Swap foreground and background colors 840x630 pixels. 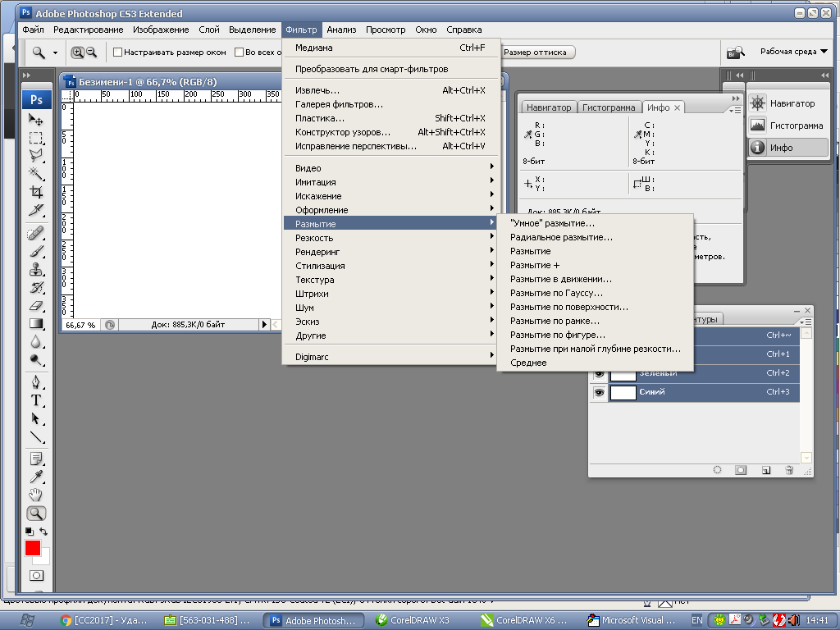pyautogui.click(x=43, y=532)
